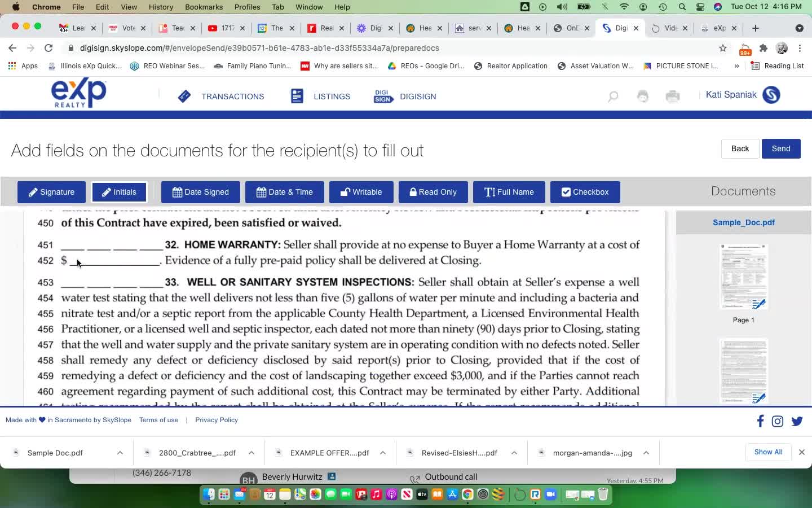The image size is (812, 508).
Task: Switch to the eXp browser tab
Action: [719, 28]
